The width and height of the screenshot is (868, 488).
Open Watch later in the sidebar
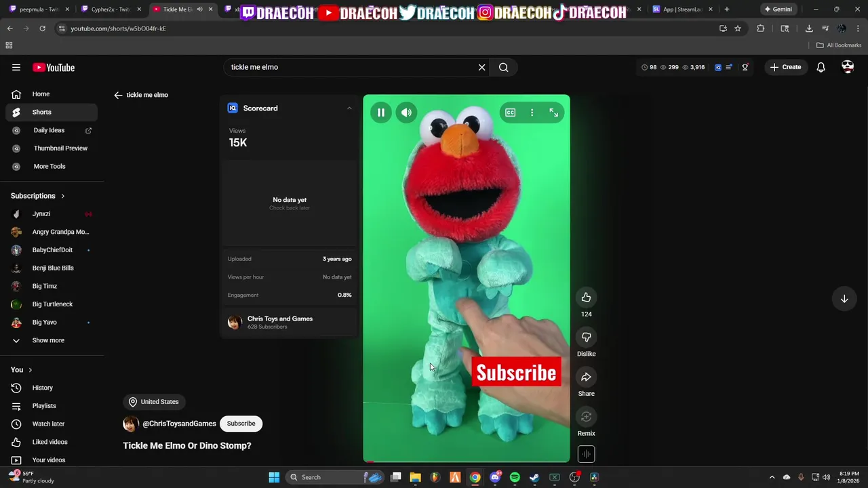(52, 424)
